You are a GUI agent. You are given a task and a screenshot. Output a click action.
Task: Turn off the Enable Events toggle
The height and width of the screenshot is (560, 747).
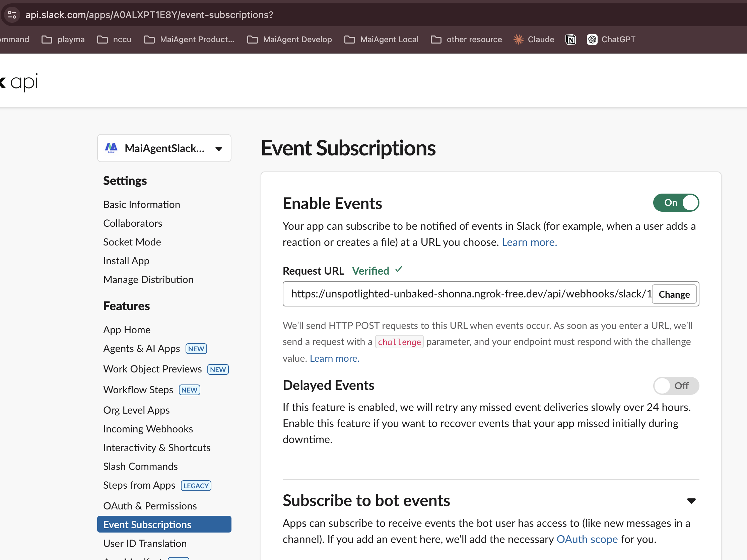click(x=676, y=203)
